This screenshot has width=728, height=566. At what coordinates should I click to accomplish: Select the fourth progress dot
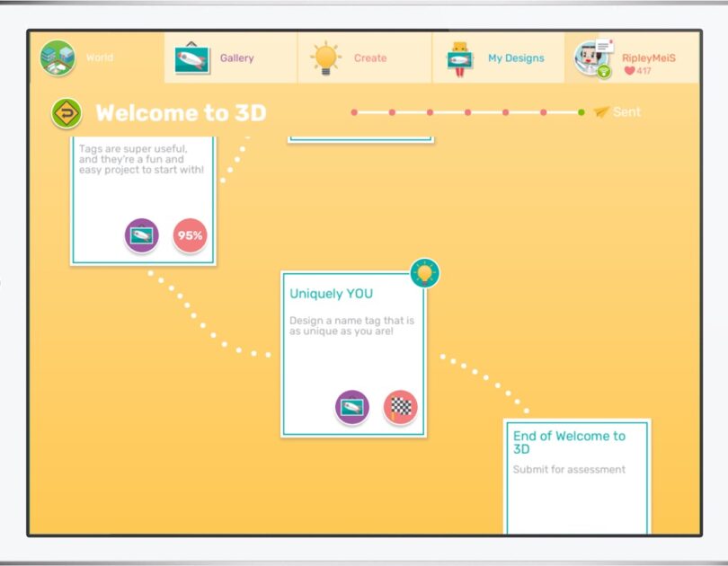[467, 112]
